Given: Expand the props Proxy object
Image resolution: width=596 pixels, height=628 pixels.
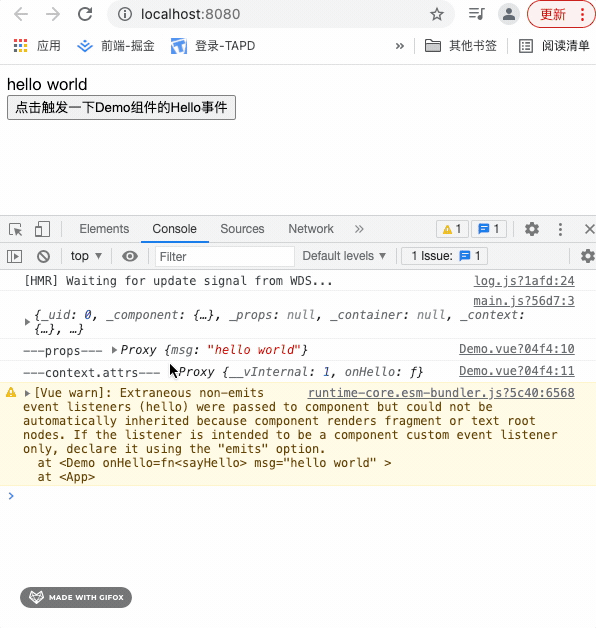Looking at the screenshot, I should [x=114, y=350].
